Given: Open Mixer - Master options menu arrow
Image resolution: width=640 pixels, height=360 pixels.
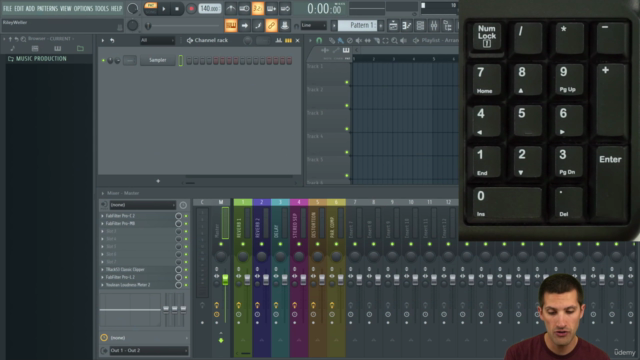Looking at the screenshot, I should tap(102, 193).
